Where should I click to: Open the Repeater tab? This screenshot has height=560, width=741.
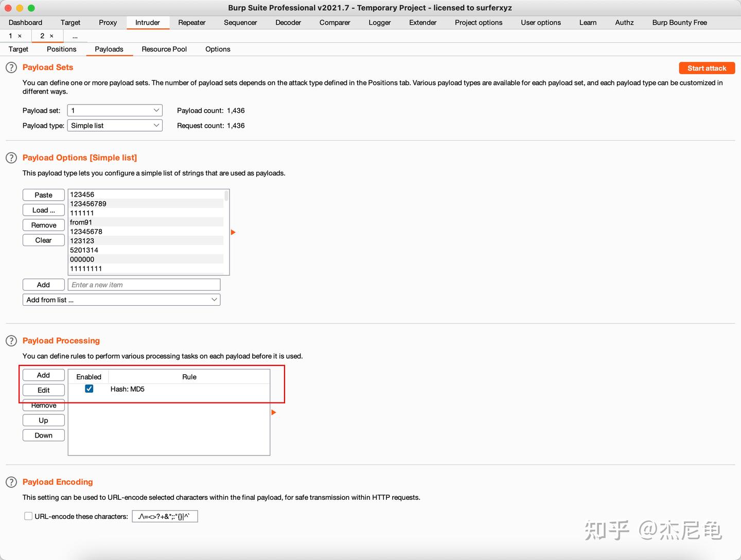point(192,23)
